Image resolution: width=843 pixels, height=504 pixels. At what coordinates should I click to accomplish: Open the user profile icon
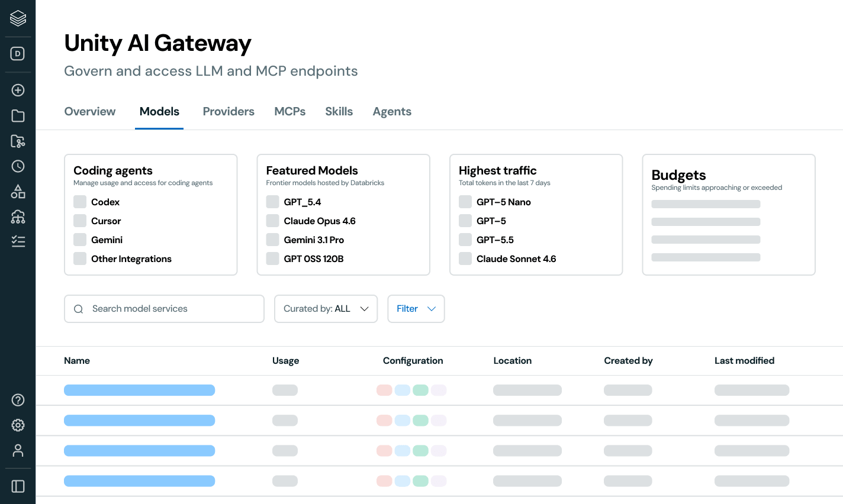(x=18, y=451)
